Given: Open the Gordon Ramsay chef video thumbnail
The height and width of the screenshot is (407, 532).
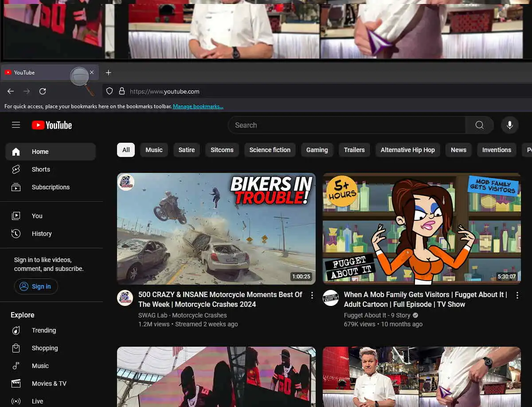Looking at the screenshot, I should click(422, 377).
